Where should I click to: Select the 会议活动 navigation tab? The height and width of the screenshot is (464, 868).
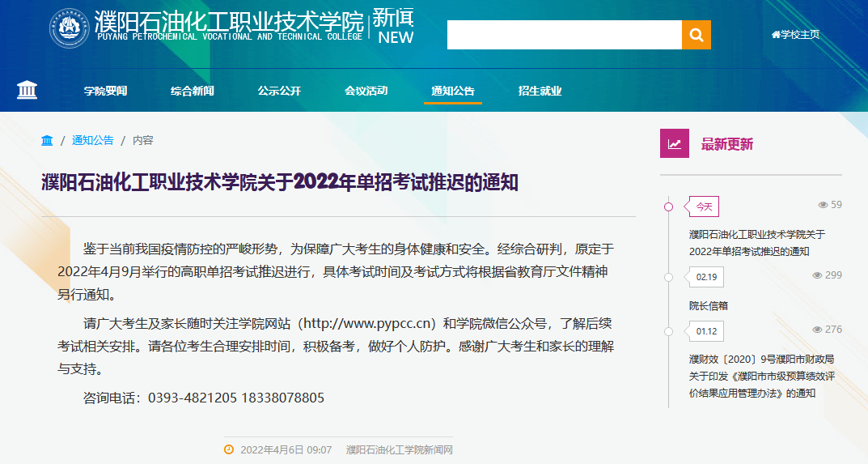coord(366,91)
